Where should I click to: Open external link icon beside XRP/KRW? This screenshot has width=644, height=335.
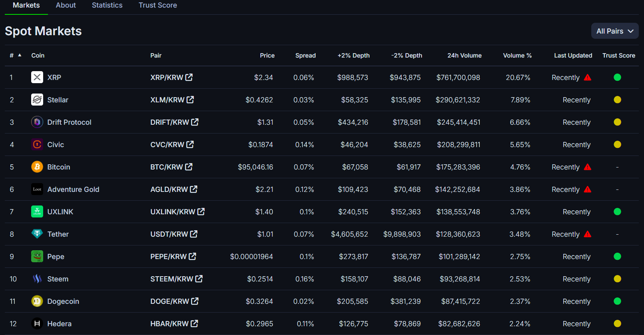(189, 77)
